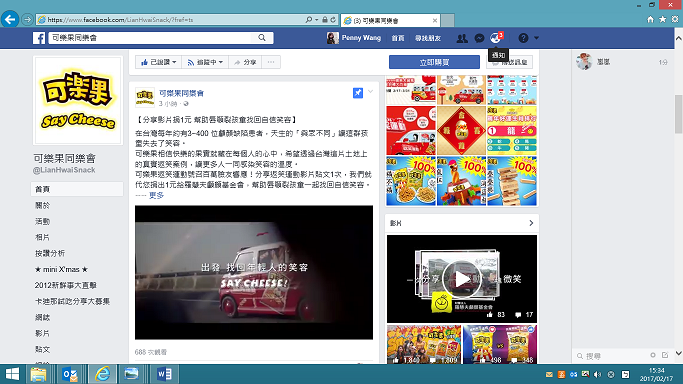Image resolution: width=683 pixels, height=384 pixels.
Task: Open the Messenger messages icon
Action: 479,38
